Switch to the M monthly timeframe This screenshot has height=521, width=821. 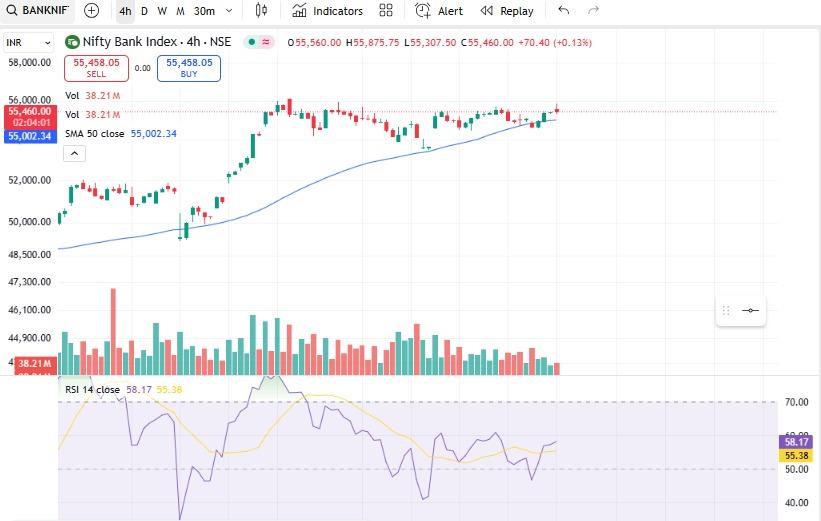pos(180,11)
